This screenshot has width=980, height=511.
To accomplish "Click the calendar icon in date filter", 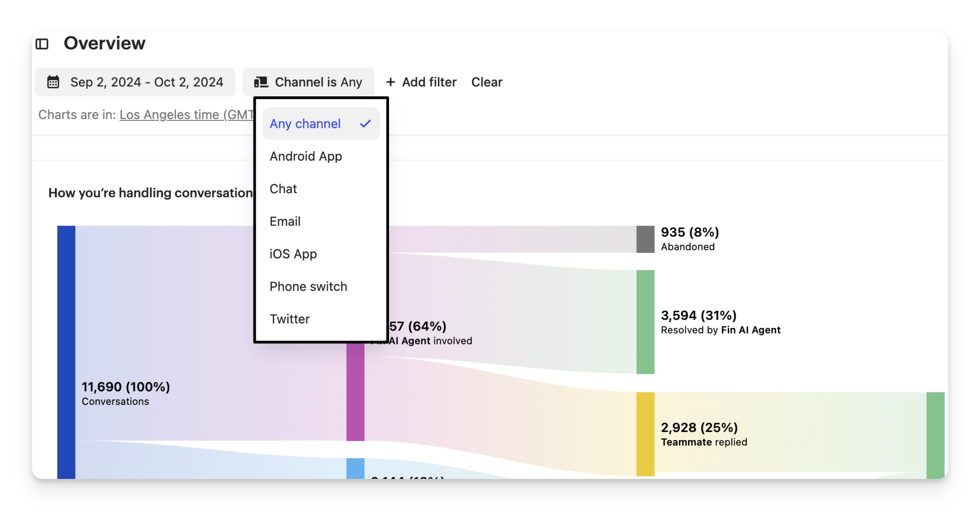I will click(x=53, y=82).
